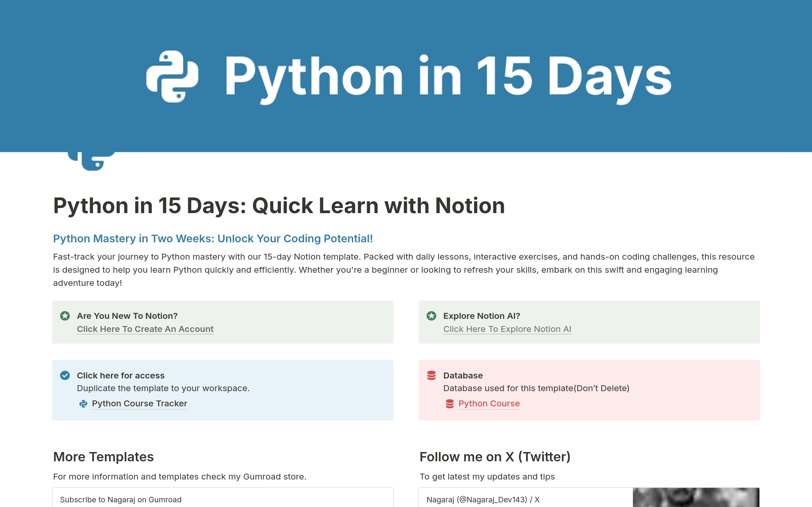
Task: Open the Python Course Tracker page
Action: [x=139, y=403]
